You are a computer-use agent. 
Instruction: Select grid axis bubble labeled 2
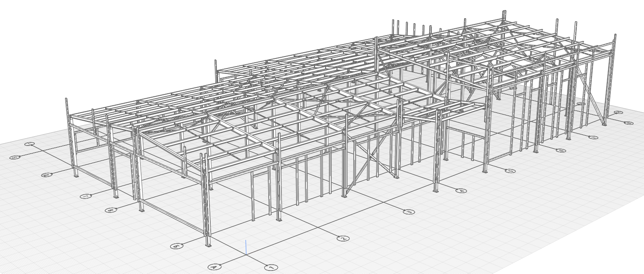coord(342,238)
